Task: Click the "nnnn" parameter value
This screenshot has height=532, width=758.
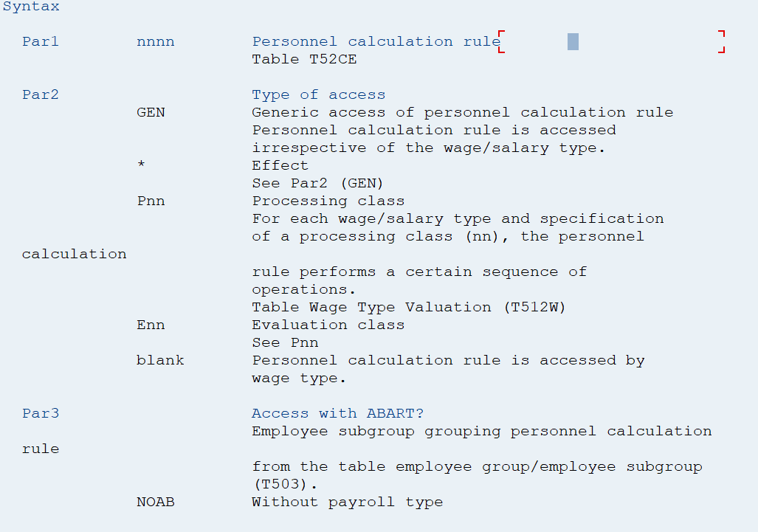Action: [x=156, y=41]
